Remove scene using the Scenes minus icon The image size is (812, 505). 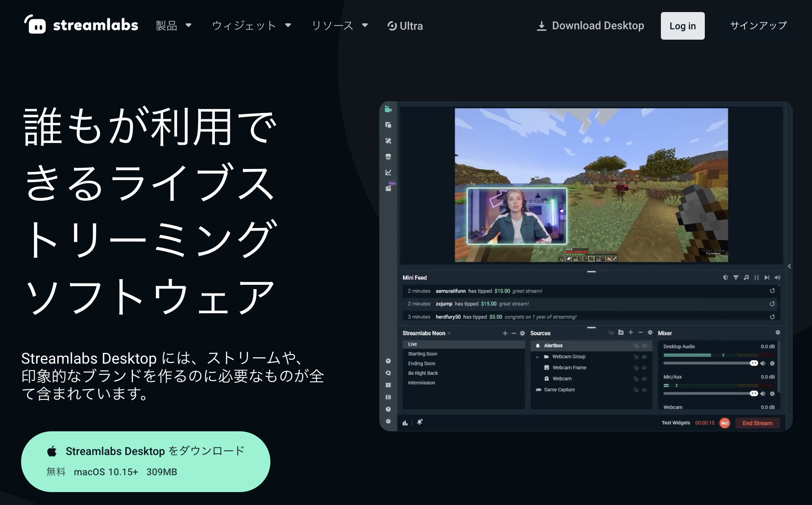(x=514, y=333)
